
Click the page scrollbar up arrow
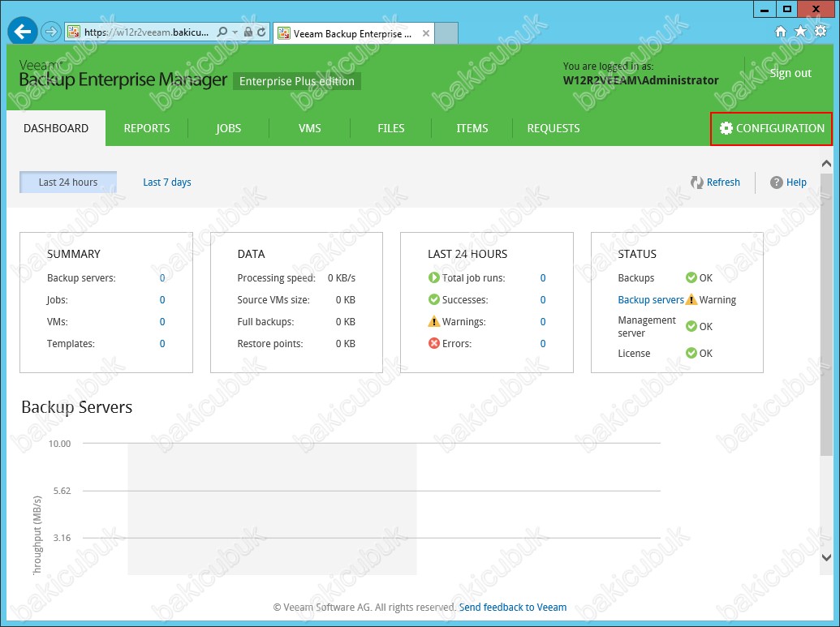(826, 164)
